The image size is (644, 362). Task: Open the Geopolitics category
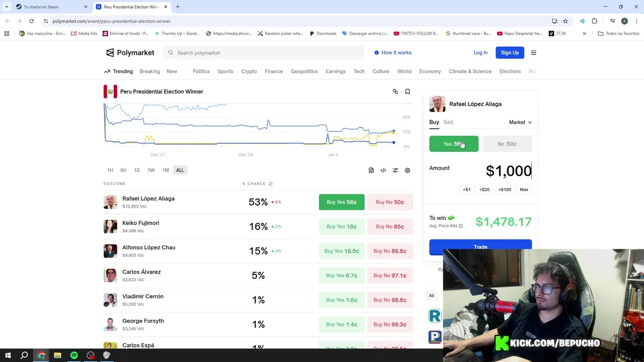tap(304, 71)
